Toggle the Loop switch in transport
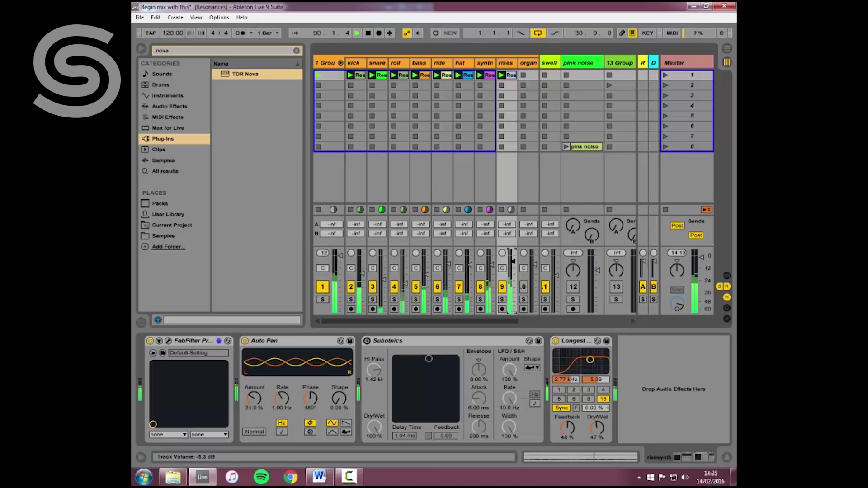868x488 pixels. tap(538, 33)
